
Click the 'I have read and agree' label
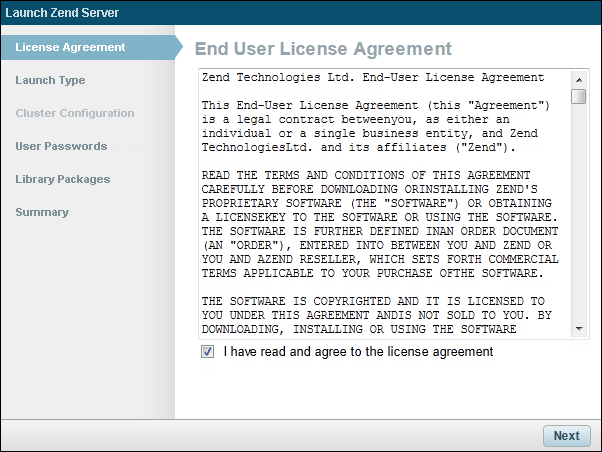tap(358, 352)
